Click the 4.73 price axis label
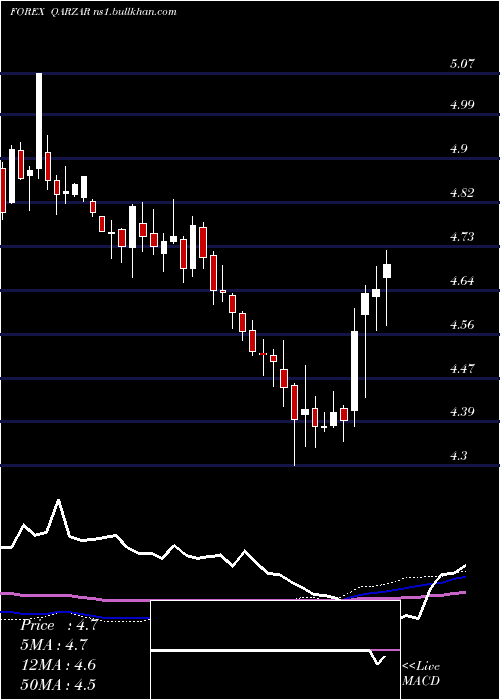500x700 pixels. [462, 236]
